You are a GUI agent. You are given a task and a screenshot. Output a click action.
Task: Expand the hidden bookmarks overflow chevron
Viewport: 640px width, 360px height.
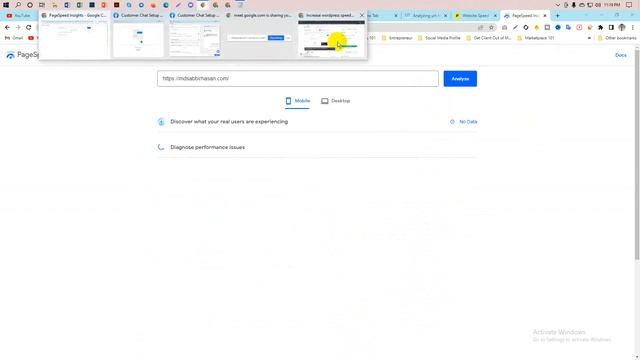(x=589, y=38)
